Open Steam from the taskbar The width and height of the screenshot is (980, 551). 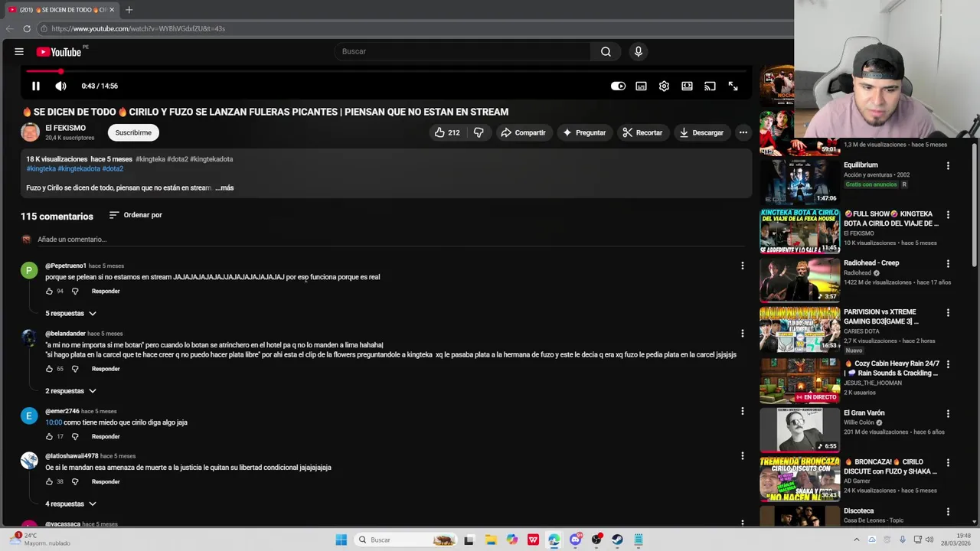pos(617,540)
